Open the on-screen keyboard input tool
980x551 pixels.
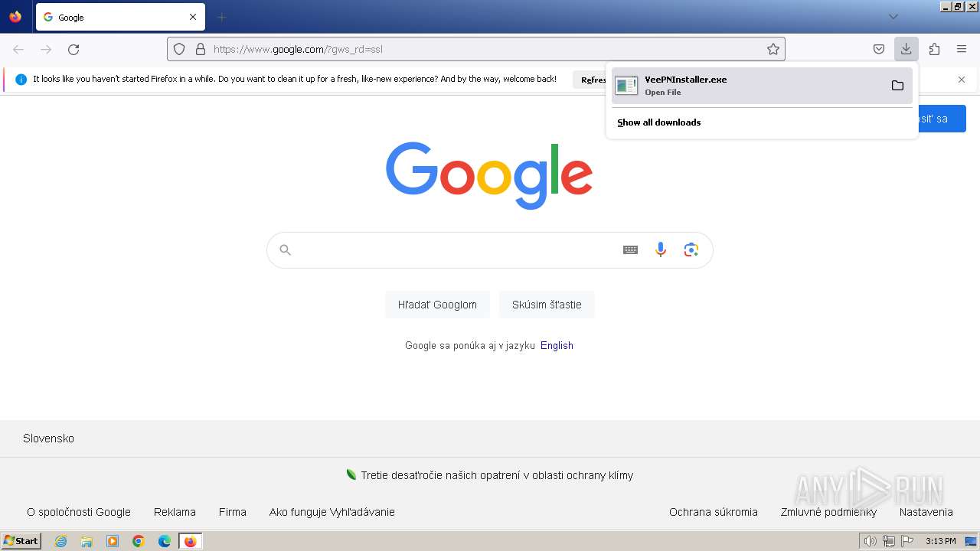[x=630, y=249]
